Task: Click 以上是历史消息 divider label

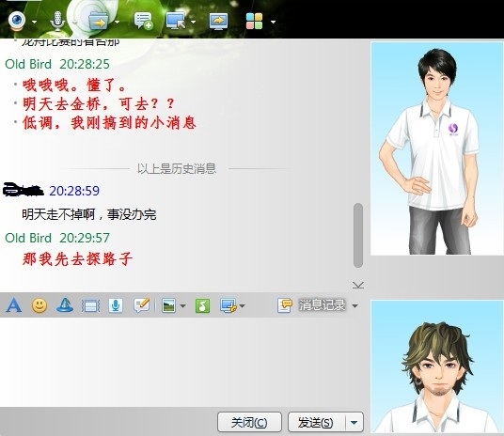Action: point(177,169)
